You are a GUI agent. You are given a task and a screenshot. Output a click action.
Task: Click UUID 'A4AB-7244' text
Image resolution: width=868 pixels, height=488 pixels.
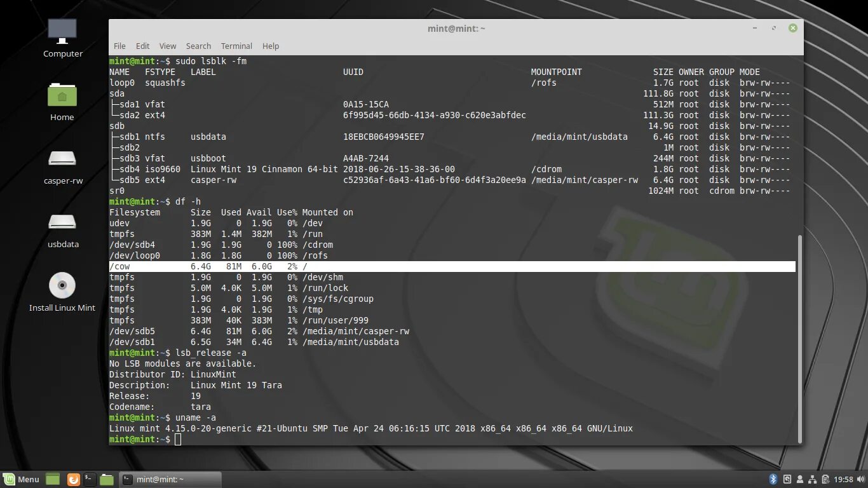[x=366, y=158]
